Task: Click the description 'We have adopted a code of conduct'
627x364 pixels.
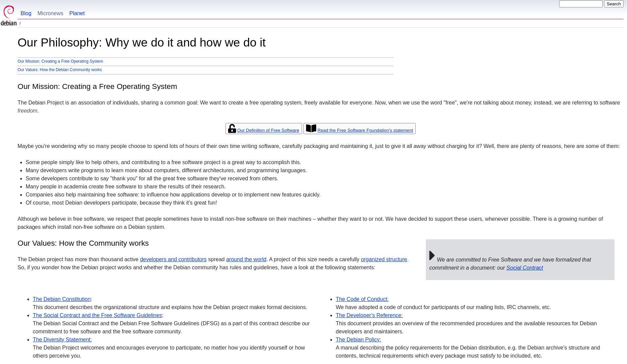Action: [443, 307]
